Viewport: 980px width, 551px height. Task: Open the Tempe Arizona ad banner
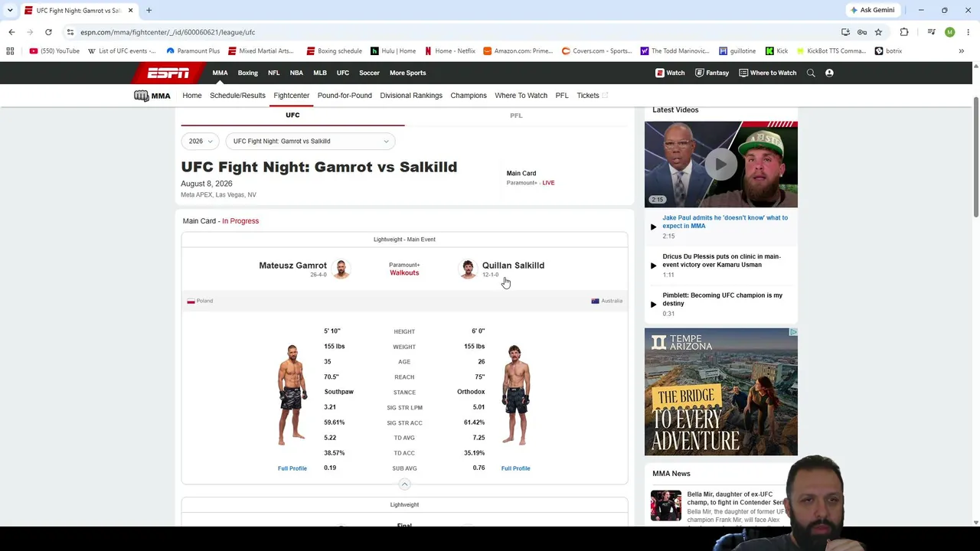coord(720,392)
